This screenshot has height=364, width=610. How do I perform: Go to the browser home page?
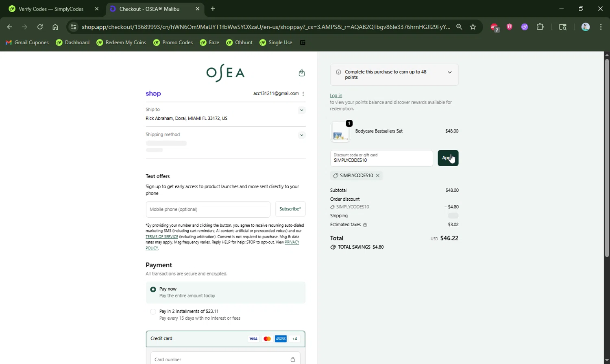pos(55,27)
